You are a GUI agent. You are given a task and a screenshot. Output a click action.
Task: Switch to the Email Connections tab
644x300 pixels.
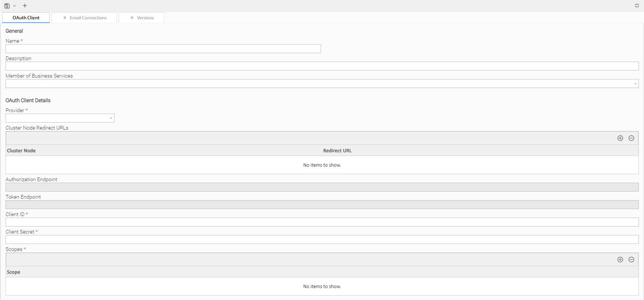(85, 18)
